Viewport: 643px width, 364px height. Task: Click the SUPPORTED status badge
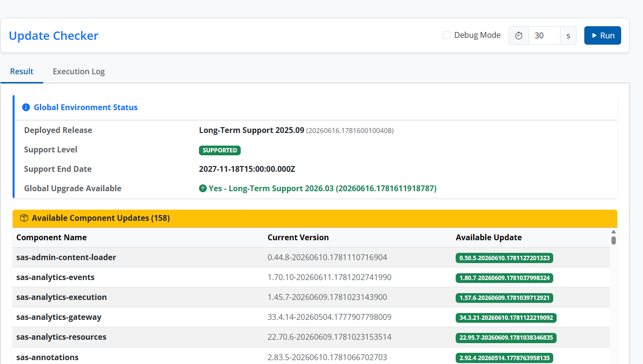point(220,150)
